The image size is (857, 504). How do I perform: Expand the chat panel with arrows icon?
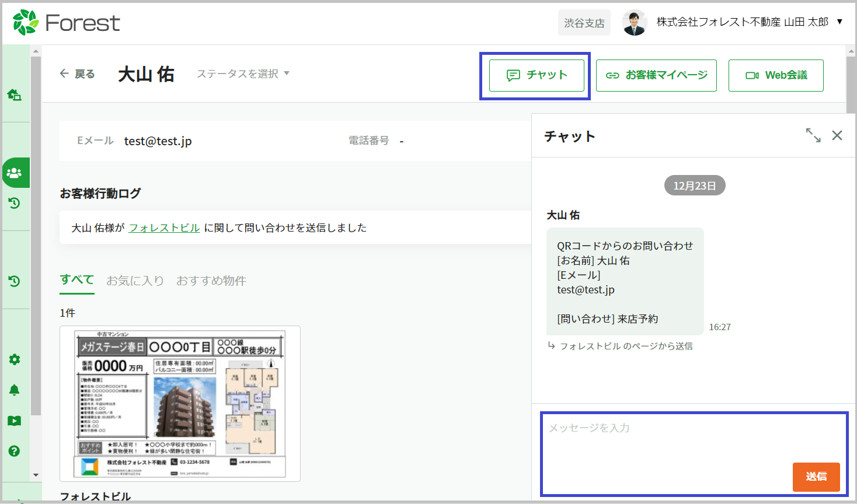coord(813,135)
